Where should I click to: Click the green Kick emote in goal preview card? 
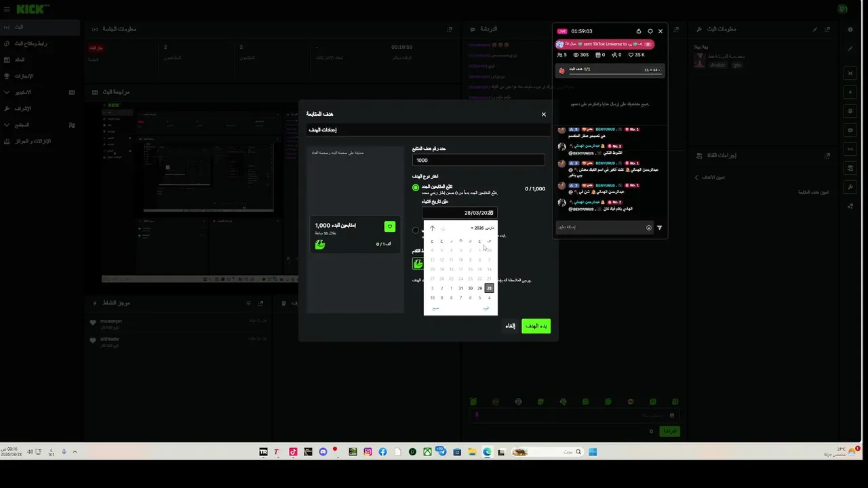click(x=320, y=244)
